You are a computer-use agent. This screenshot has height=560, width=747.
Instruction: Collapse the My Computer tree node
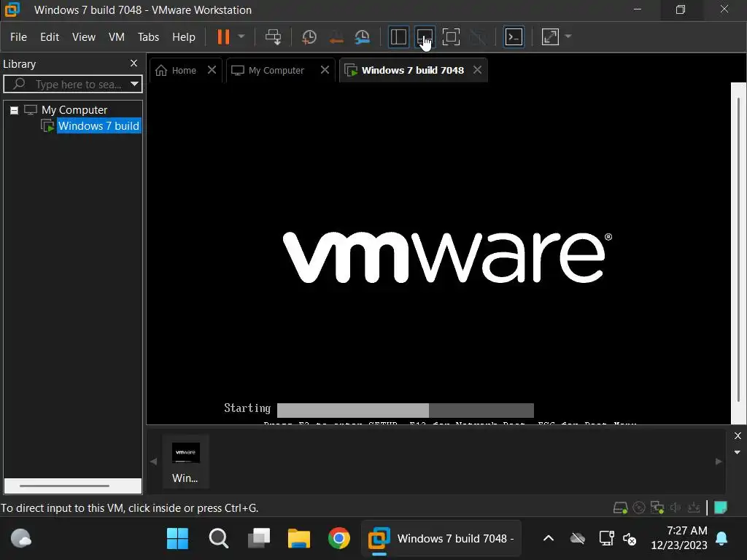click(x=15, y=111)
